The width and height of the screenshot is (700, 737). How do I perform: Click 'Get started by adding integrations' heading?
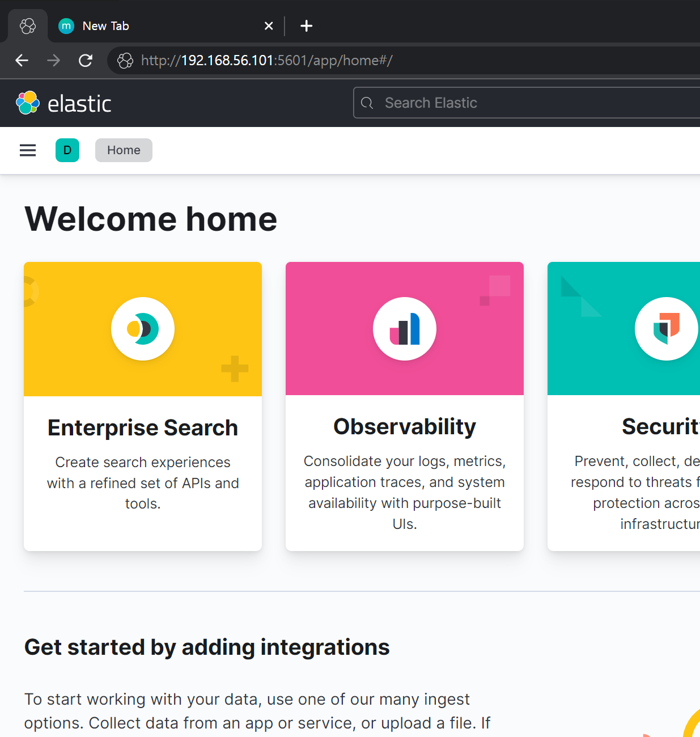(x=207, y=647)
